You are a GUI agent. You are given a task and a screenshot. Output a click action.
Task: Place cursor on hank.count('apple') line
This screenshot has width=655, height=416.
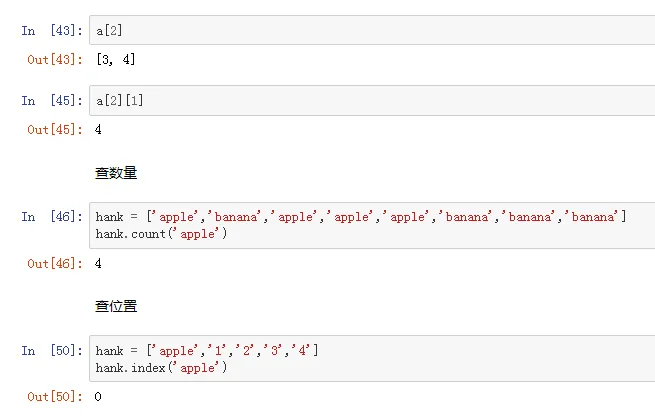coord(162,234)
